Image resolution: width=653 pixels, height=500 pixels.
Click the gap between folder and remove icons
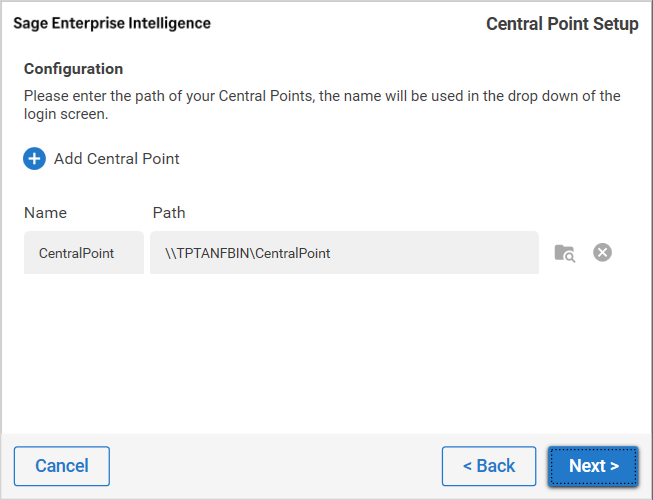click(x=584, y=253)
